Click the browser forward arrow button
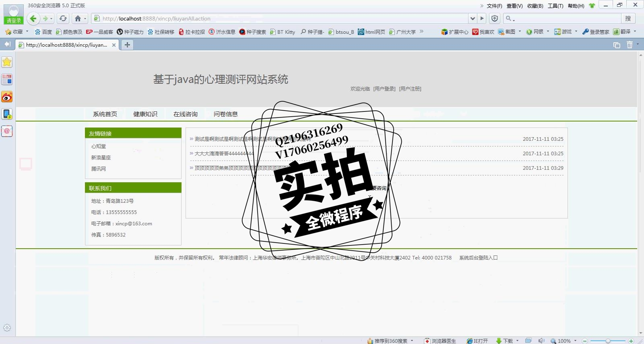 (45, 19)
